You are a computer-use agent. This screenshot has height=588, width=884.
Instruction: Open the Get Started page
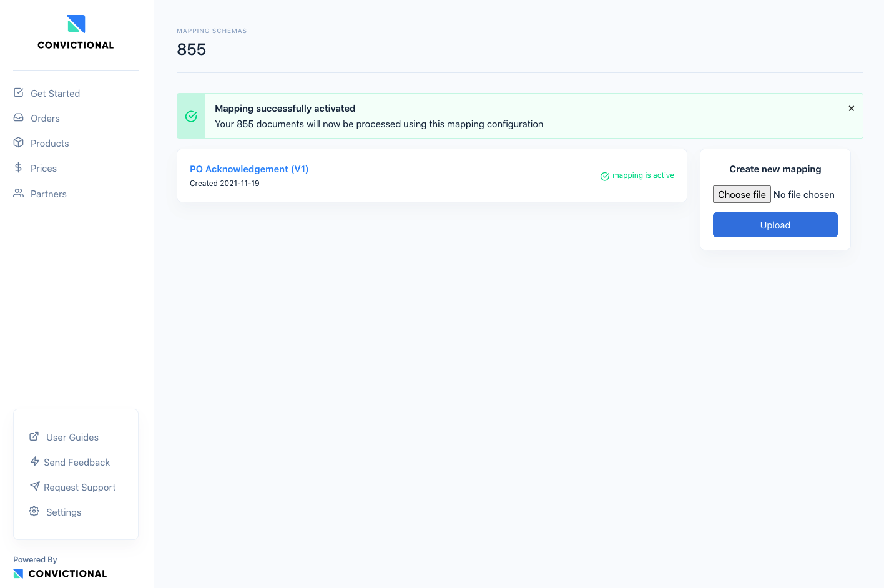tap(55, 93)
